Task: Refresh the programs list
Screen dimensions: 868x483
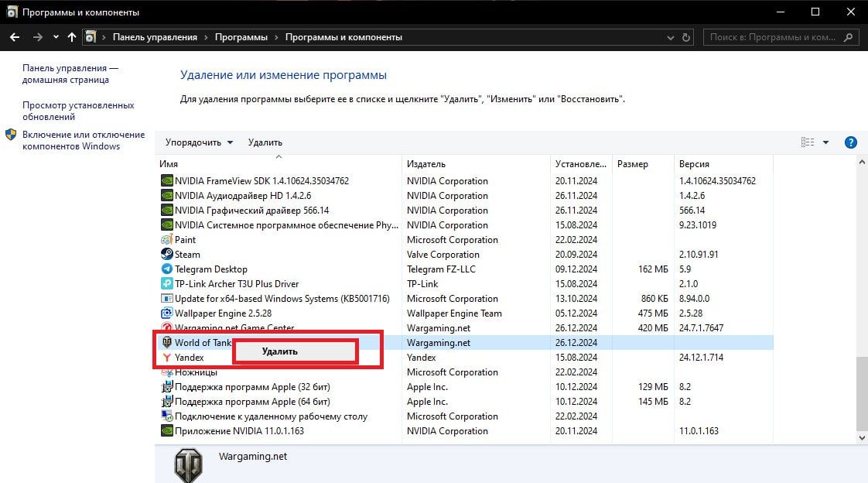Action: click(x=686, y=38)
